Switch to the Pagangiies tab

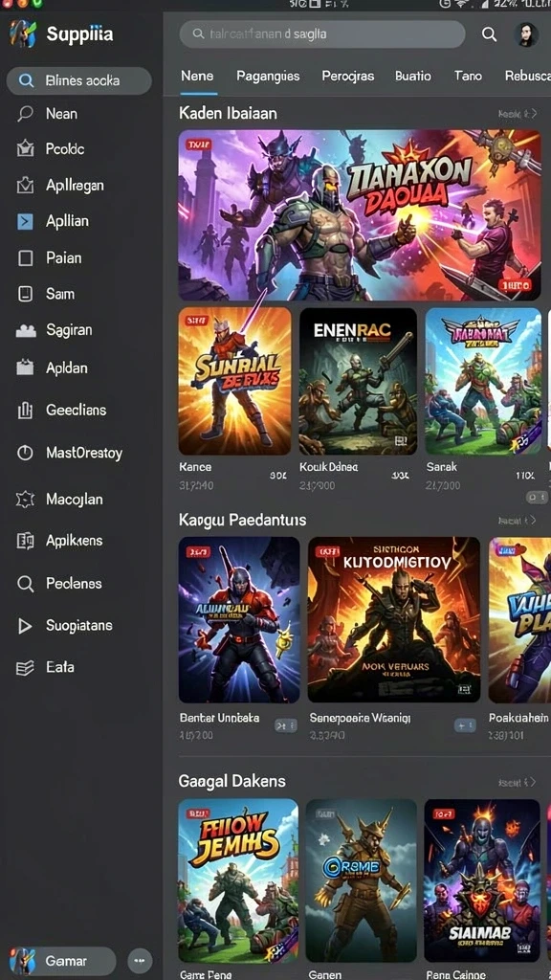268,76
